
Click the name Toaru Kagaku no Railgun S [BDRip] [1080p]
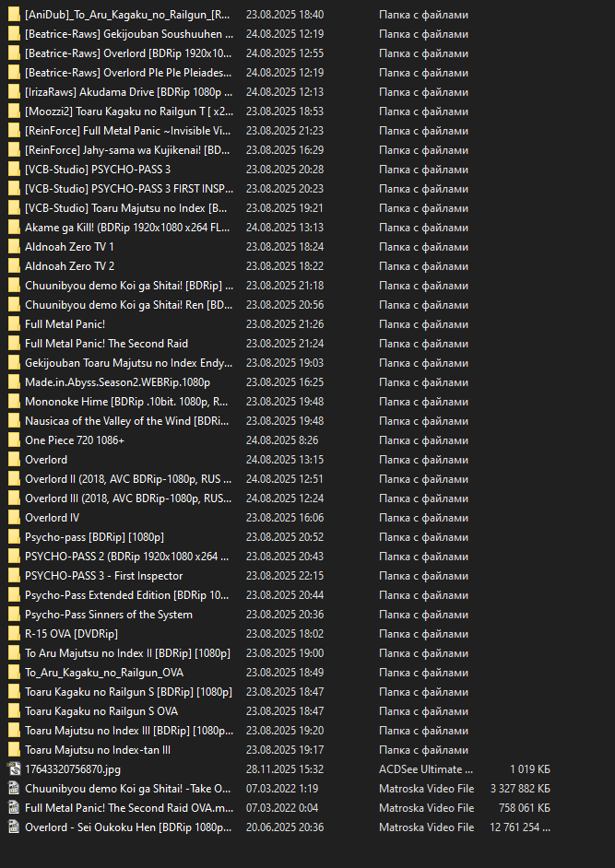(128, 691)
